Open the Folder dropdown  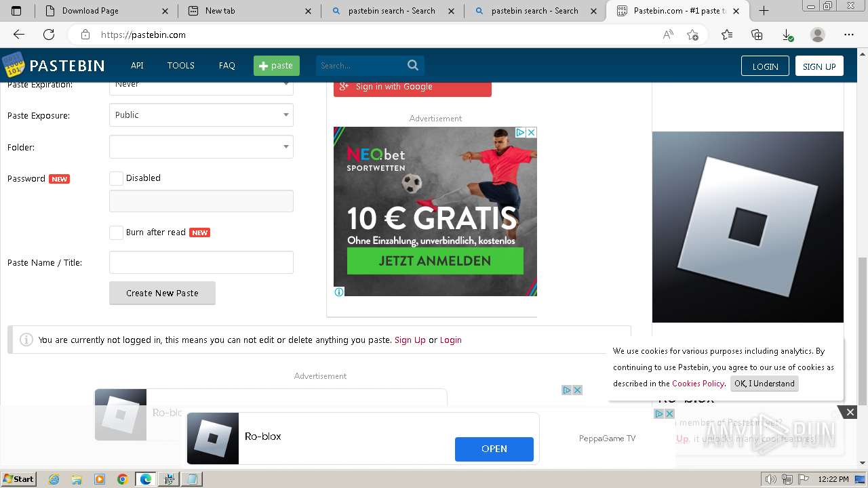(x=201, y=147)
